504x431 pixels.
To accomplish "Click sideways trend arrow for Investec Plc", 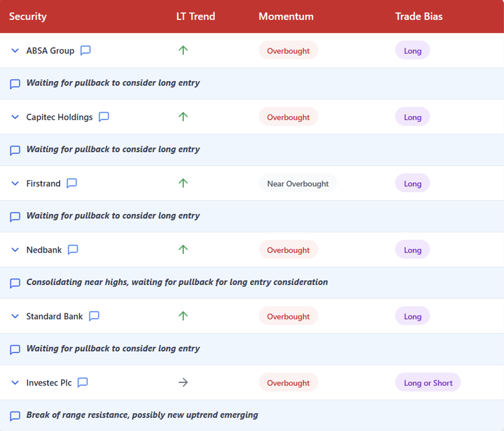I will point(183,382).
